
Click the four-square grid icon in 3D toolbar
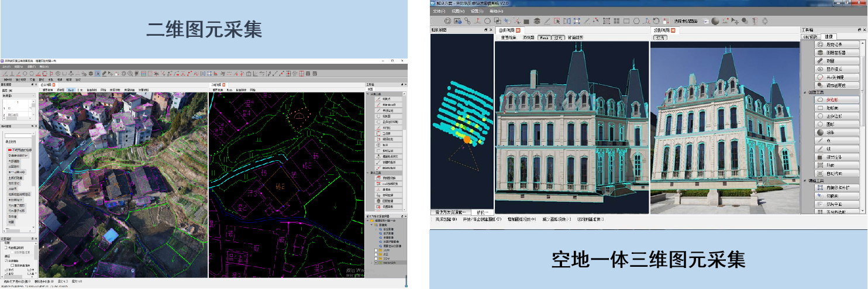[616, 21]
